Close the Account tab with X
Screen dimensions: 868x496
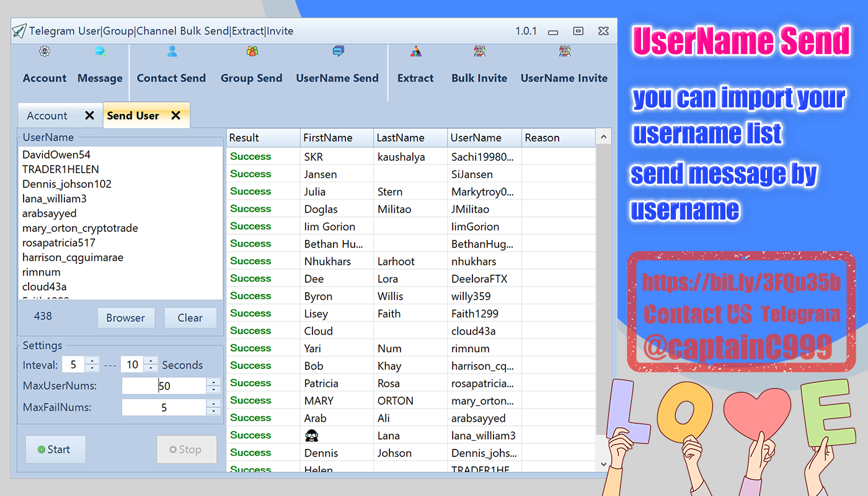(x=89, y=116)
